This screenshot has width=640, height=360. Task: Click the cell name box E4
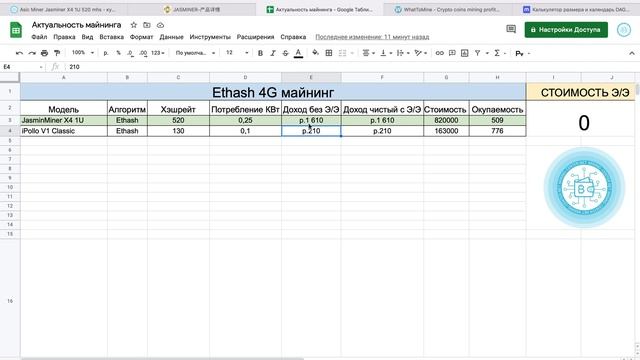click(22, 67)
